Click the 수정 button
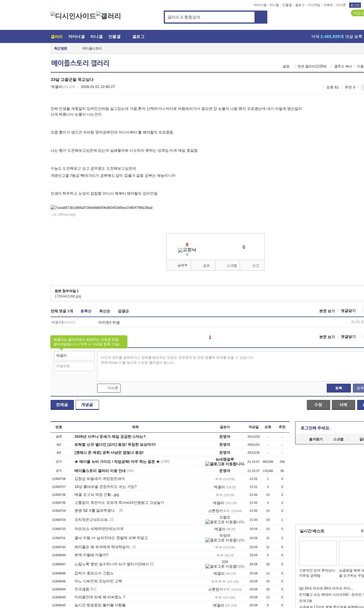This screenshot has height=608, width=364. tap(318, 405)
